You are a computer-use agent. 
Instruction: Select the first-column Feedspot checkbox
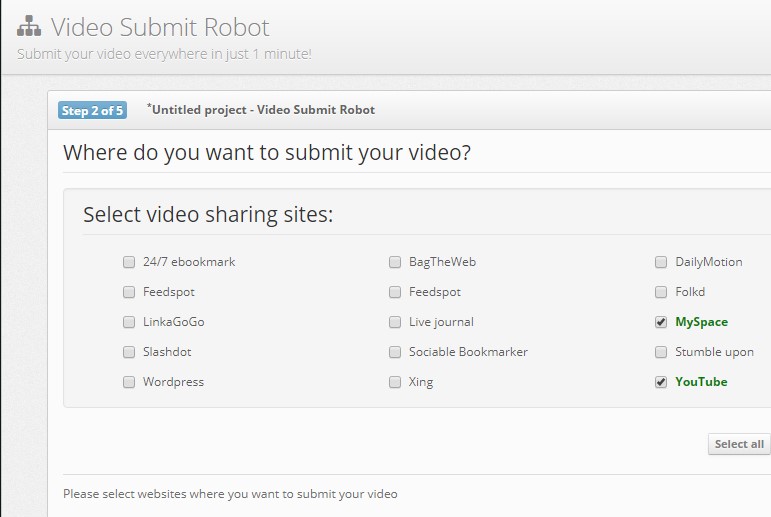129,292
